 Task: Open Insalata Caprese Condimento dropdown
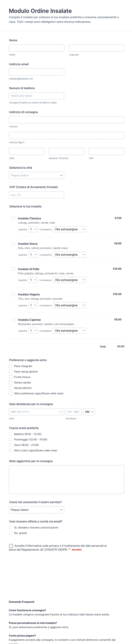[x=70, y=330]
